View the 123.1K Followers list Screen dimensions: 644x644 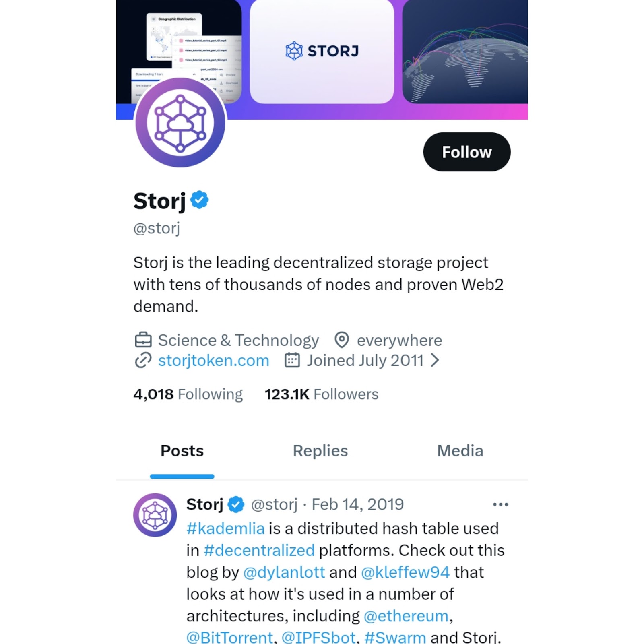[321, 394]
